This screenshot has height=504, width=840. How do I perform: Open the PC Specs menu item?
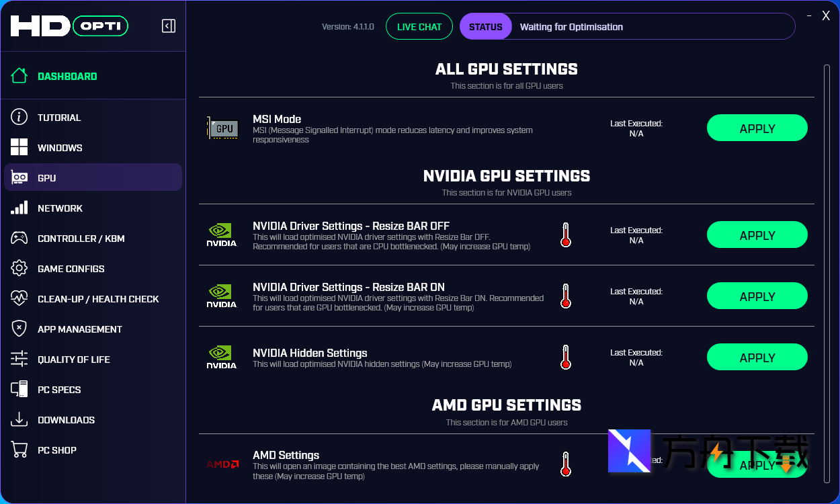coord(59,390)
